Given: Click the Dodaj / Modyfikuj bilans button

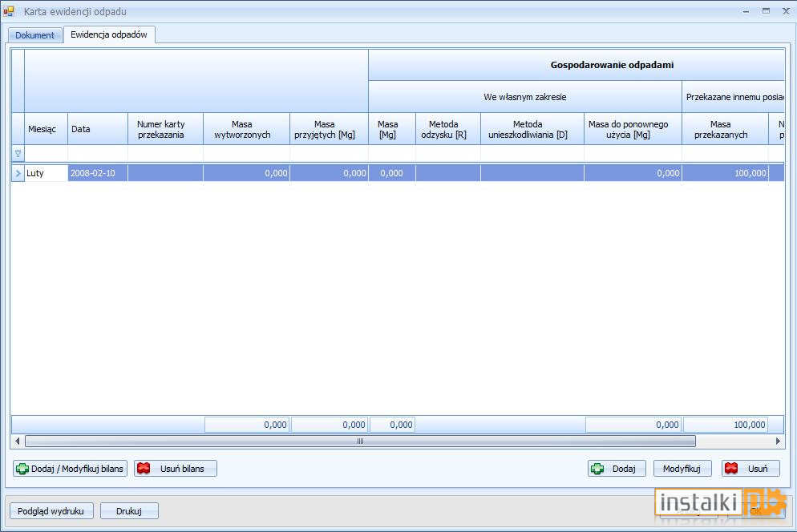Looking at the screenshot, I should tap(70, 469).
